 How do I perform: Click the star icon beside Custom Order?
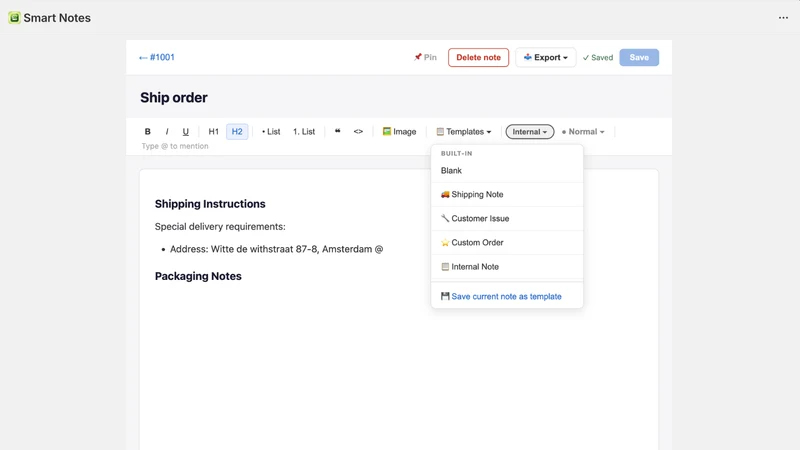[x=445, y=242]
